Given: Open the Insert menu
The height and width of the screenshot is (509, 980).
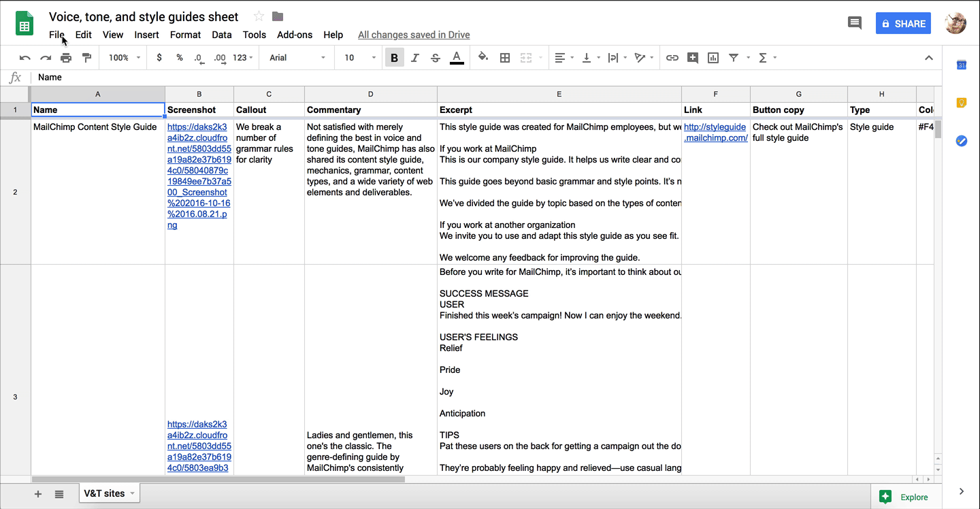Looking at the screenshot, I should (x=146, y=35).
